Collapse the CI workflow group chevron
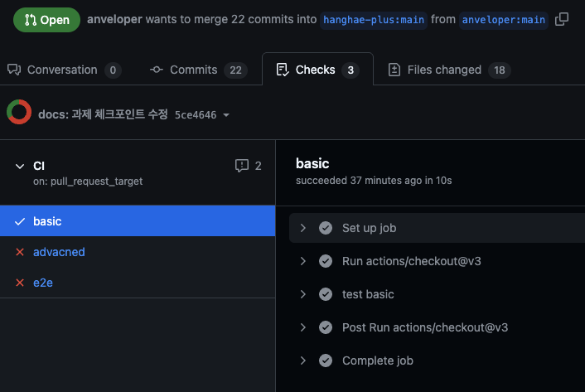 20,166
